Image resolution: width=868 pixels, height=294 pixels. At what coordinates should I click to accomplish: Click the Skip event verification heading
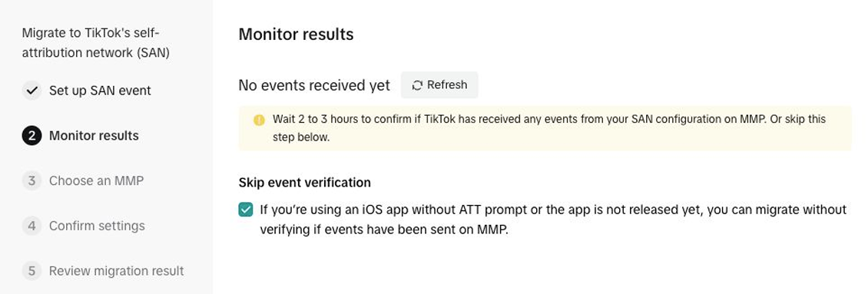(304, 183)
